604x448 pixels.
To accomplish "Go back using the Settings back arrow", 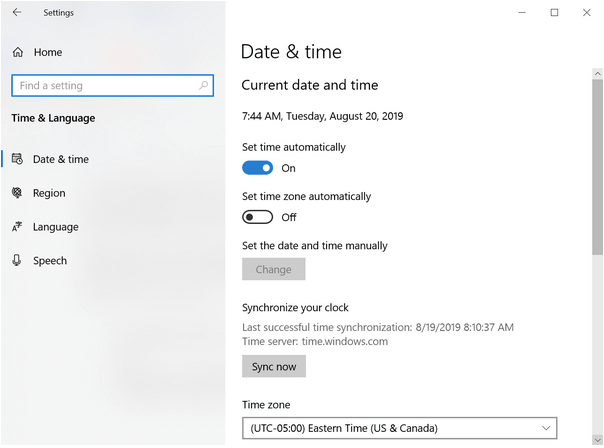I will pos(17,12).
